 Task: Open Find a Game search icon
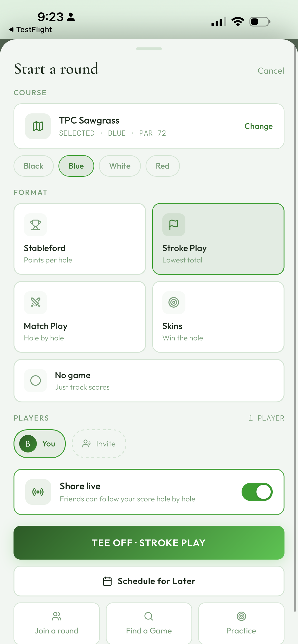click(149, 616)
